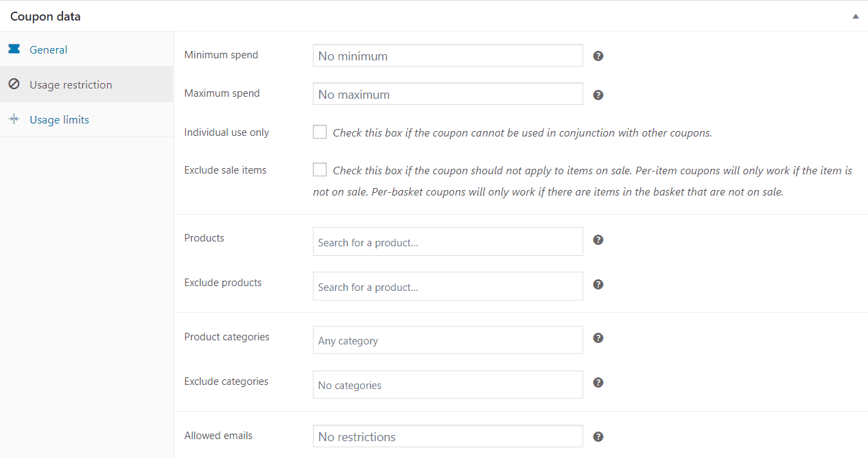Tick the Exclude sale items checkbox
The width and height of the screenshot is (868, 459).
(x=320, y=169)
